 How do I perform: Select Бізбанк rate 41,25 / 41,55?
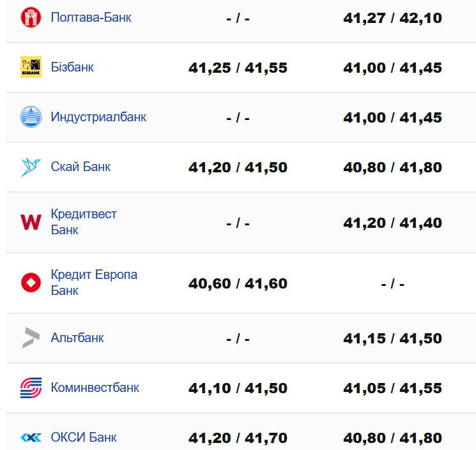pos(238,68)
